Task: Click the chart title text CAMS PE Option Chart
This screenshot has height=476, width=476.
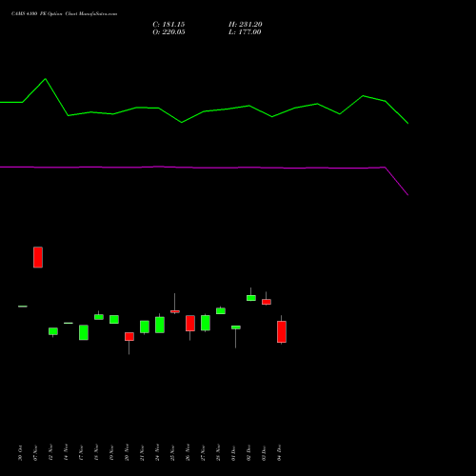Action: tap(64, 14)
